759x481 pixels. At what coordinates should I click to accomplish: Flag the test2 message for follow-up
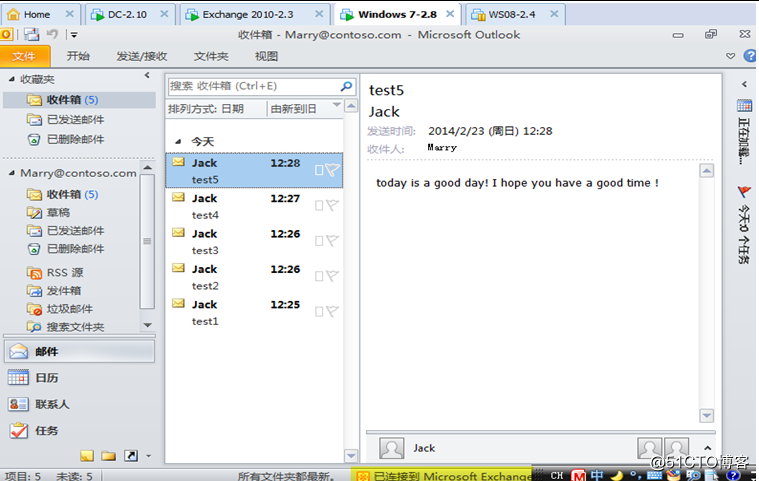333,276
